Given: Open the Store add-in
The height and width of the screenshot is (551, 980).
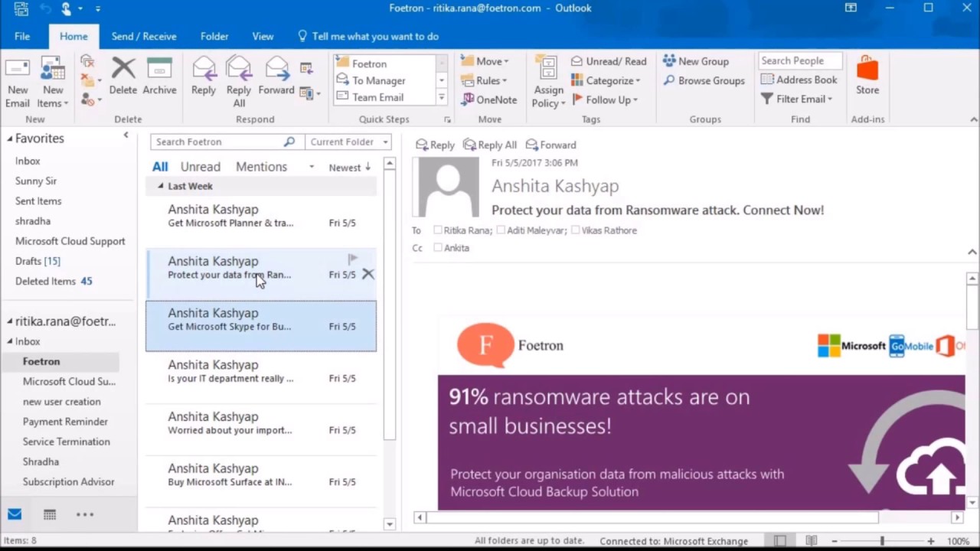Looking at the screenshot, I should point(867,76).
